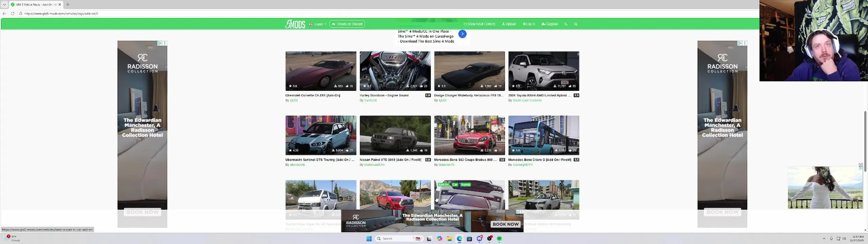Open the 5mods on Discord button
The width and height of the screenshot is (868, 244).
347,24
